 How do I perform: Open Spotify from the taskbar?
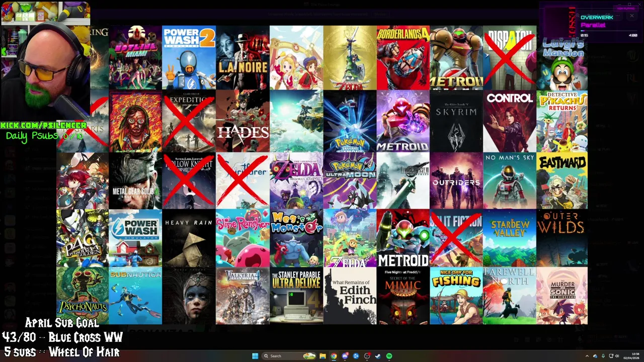click(389, 356)
